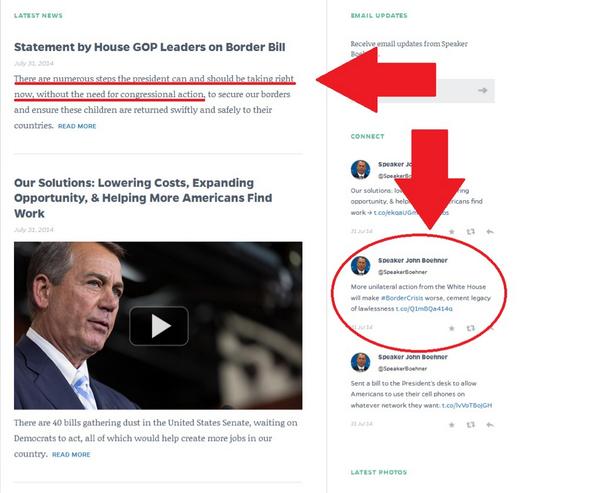Open Our Solutions: Lowering Costs article headline
The height and width of the screenshot is (493, 600).
[143, 198]
